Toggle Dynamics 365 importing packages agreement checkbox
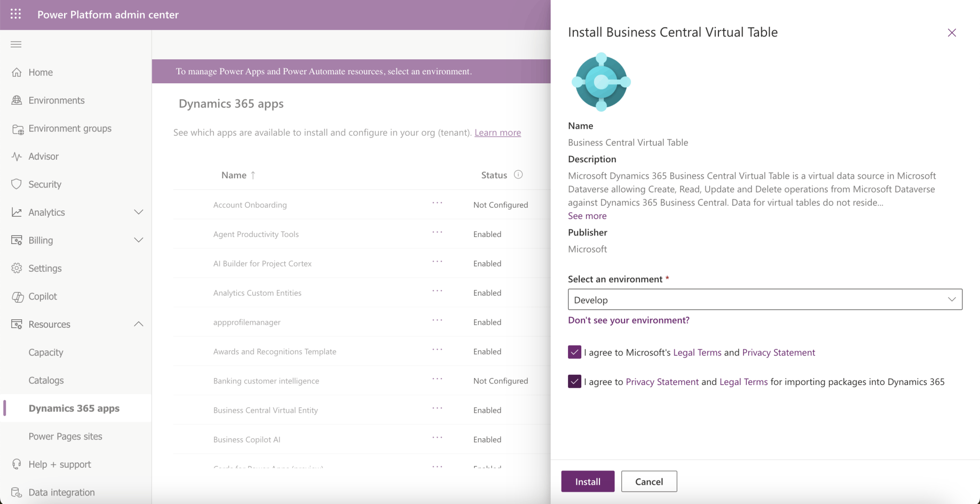The height and width of the screenshot is (504, 980). (x=574, y=382)
